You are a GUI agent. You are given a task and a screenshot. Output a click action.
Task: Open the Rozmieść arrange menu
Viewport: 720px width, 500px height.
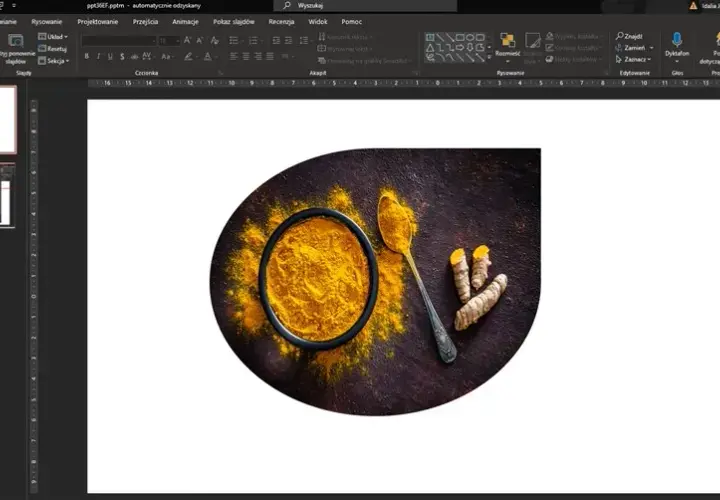(507, 48)
